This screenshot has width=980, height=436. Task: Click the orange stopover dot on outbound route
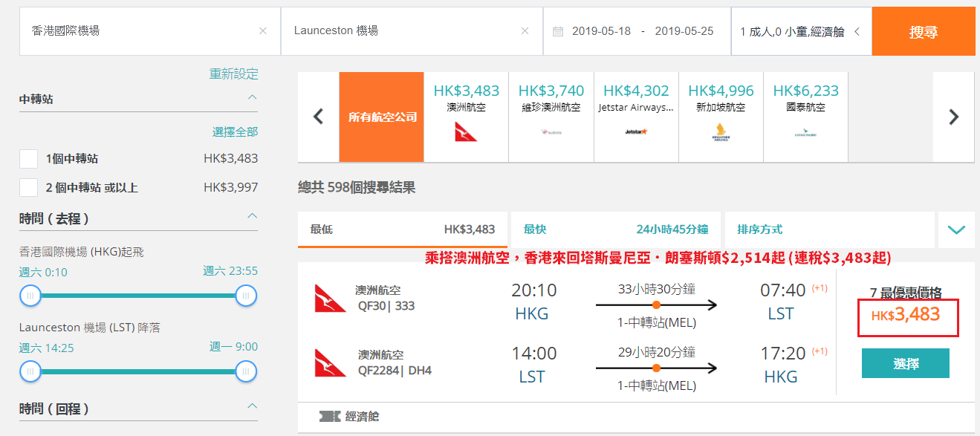point(656,305)
